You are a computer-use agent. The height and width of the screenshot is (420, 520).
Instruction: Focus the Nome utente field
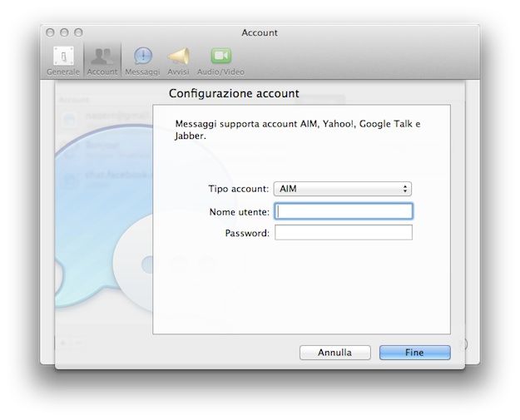(344, 211)
